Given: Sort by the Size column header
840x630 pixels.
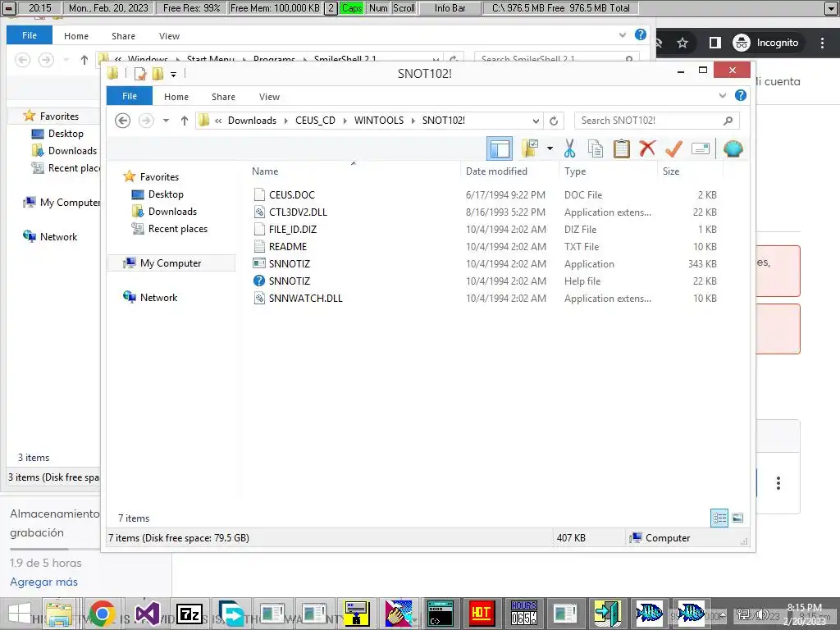Looking at the screenshot, I should click(671, 171).
